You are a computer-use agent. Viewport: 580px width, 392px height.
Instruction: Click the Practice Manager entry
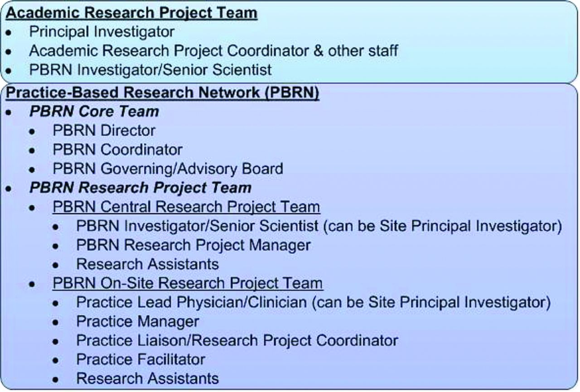tap(138, 321)
